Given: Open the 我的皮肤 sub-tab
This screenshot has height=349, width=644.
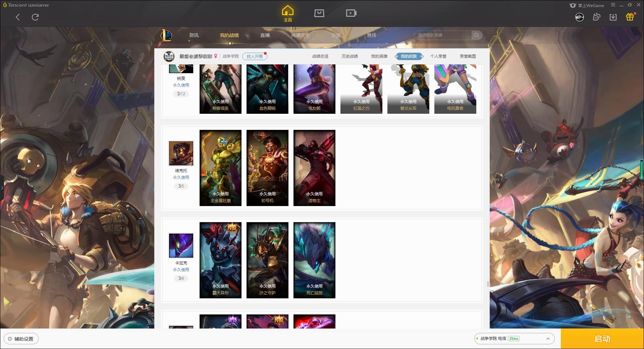Looking at the screenshot, I should click(409, 56).
